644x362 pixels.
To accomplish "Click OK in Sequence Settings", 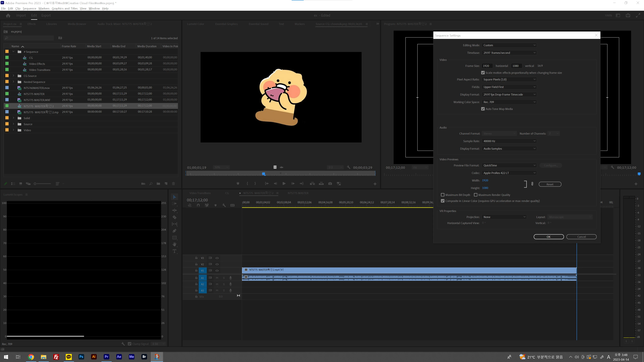I will (549, 237).
